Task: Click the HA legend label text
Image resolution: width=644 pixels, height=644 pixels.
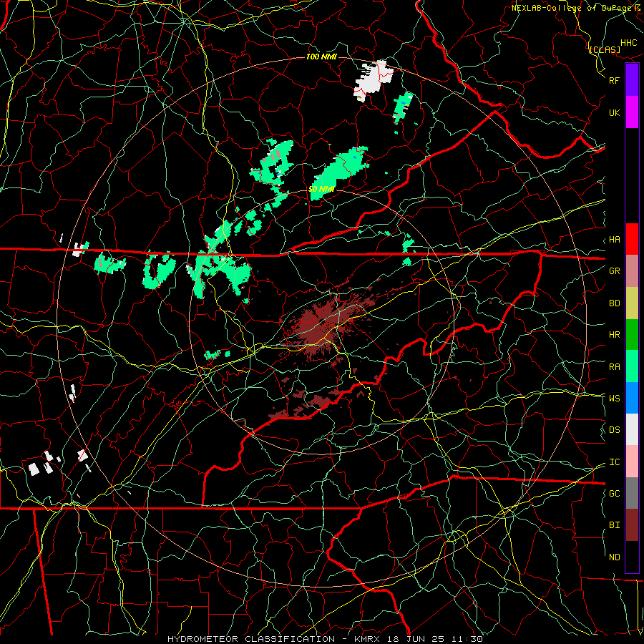Action: (x=614, y=240)
